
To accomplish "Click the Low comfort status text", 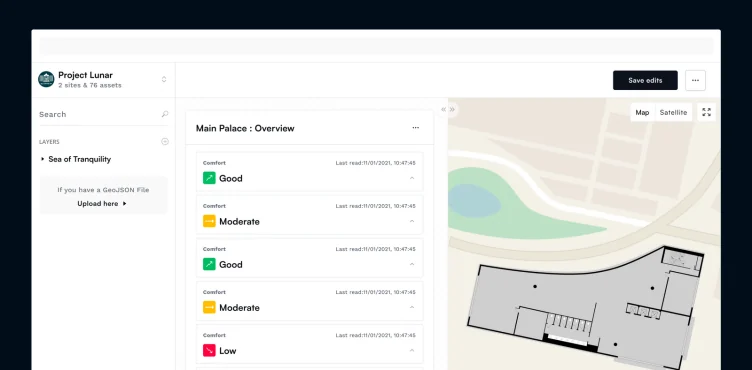I will (228, 351).
